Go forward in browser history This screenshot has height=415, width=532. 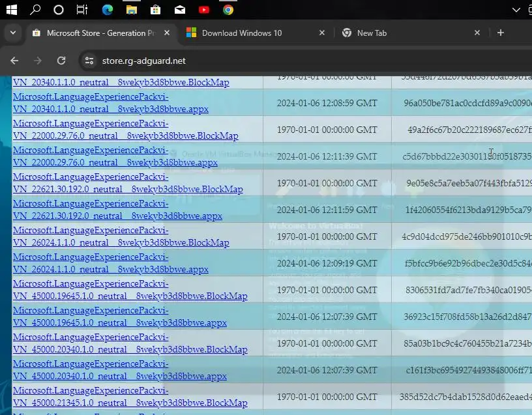click(38, 61)
